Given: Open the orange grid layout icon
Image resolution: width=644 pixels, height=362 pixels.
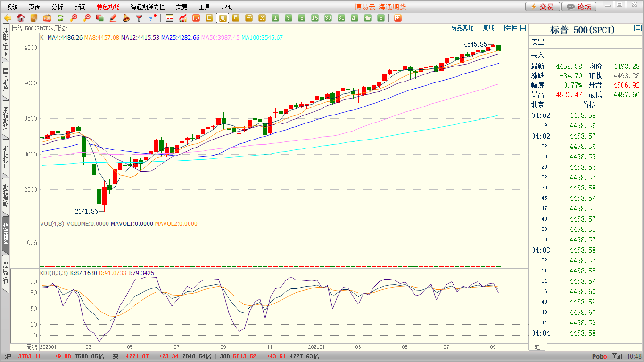Looking at the screenshot, I should [397, 18].
